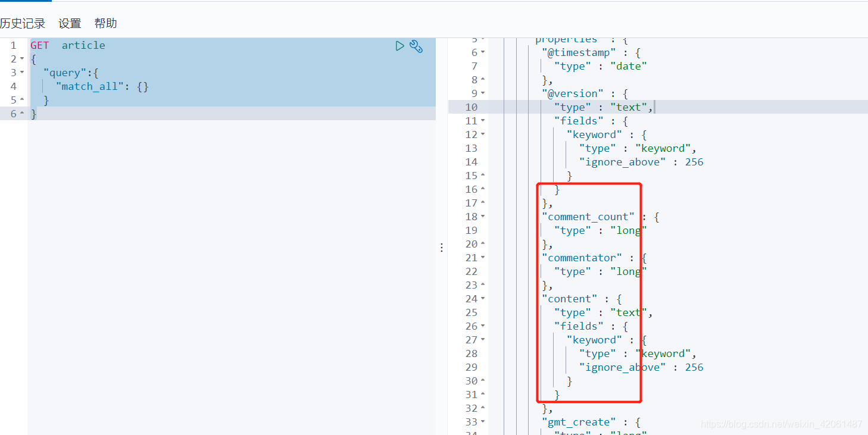Collapse @version block at response line 9

tap(483, 93)
